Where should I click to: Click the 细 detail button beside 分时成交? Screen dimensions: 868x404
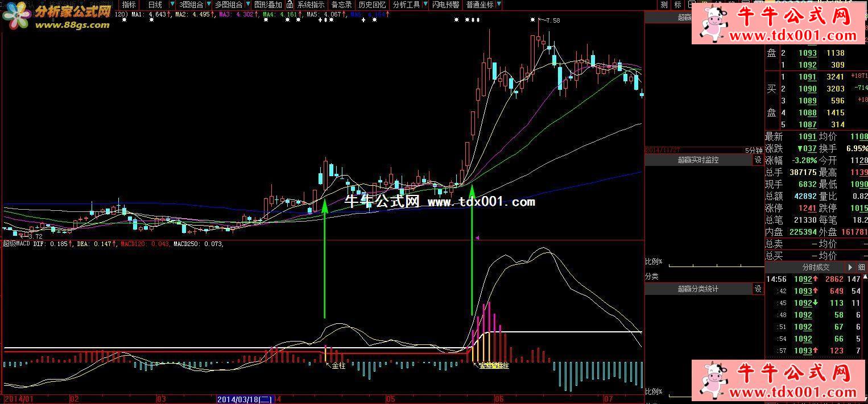point(861,267)
